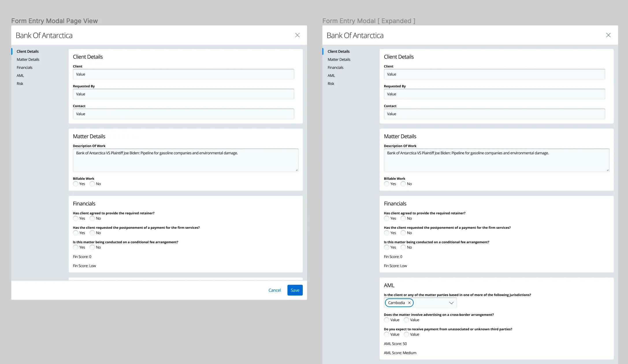The image size is (628, 364).
Task: Select Yes for payment postponement in Expanded modal
Action: tap(387, 233)
